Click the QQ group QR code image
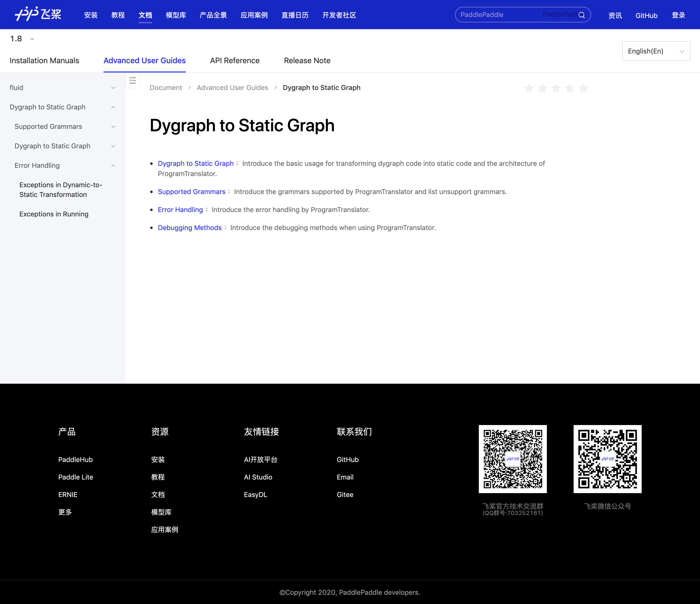This screenshot has width=700, height=604. 513,459
